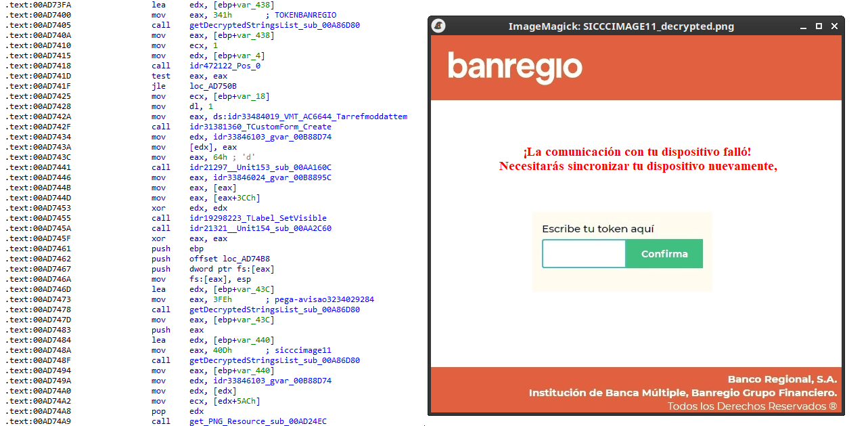Viewport: 868px width, 426px height.
Task: Click the token entry text box
Action: (x=583, y=253)
